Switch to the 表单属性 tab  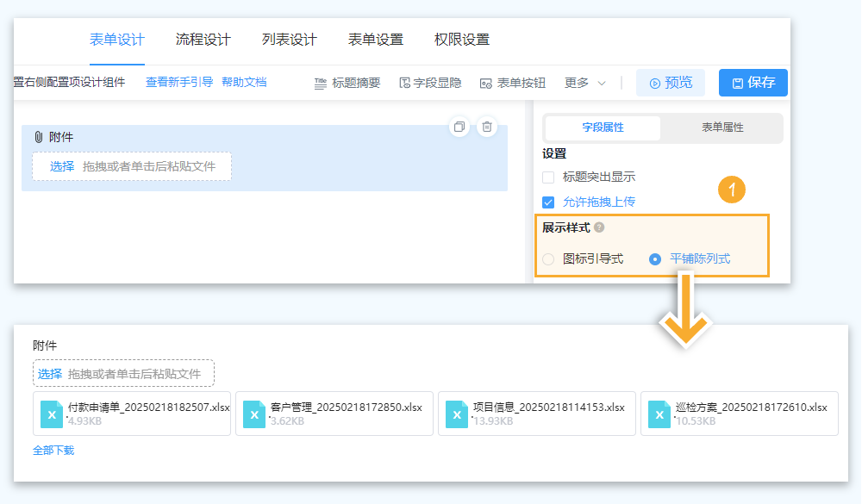click(x=722, y=128)
